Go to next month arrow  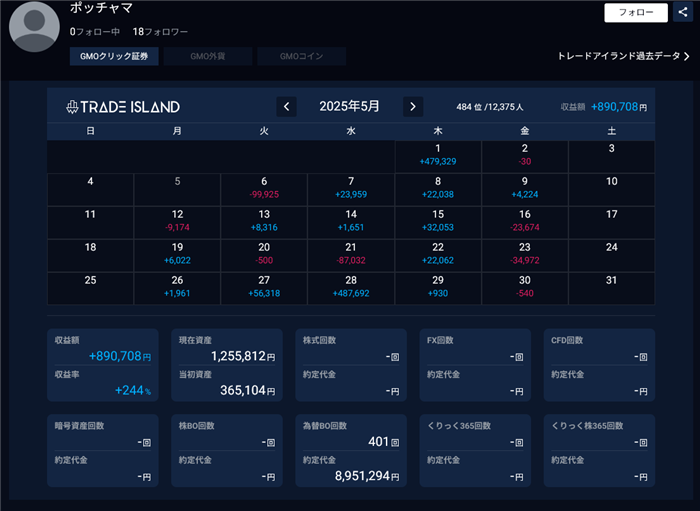(x=413, y=107)
